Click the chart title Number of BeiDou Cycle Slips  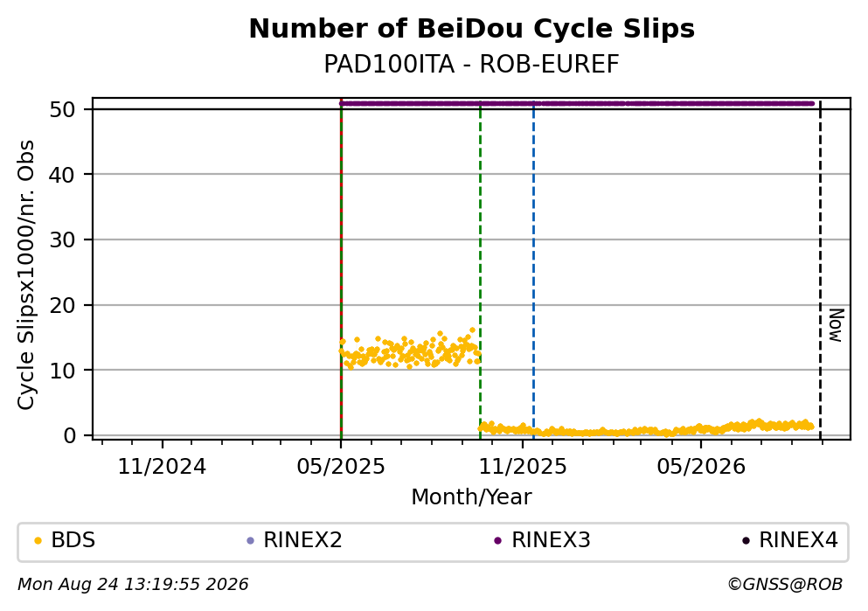(x=472, y=29)
